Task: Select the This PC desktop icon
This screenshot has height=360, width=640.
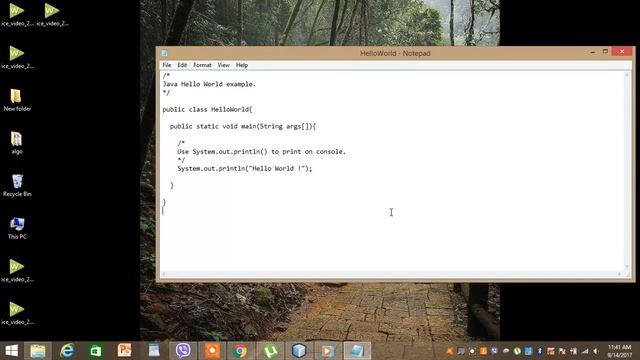Action: pyautogui.click(x=17, y=228)
